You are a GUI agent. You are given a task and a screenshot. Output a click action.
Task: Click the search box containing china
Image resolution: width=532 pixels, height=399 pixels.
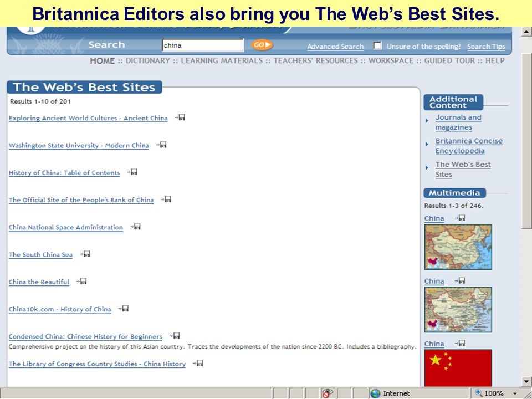coord(203,45)
